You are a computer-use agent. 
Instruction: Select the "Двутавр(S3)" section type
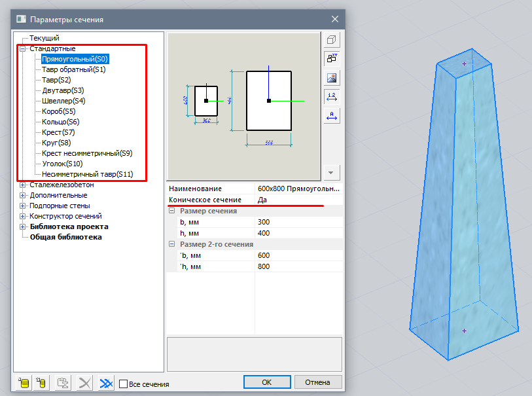tap(63, 90)
